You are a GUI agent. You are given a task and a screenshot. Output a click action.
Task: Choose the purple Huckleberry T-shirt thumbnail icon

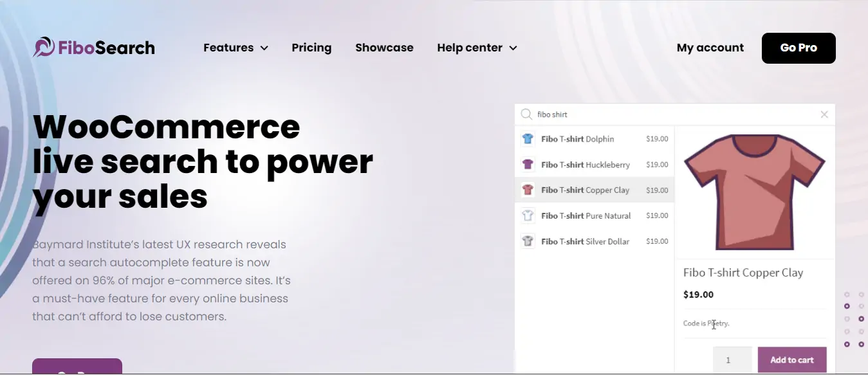pyautogui.click(x=528, y=165)
